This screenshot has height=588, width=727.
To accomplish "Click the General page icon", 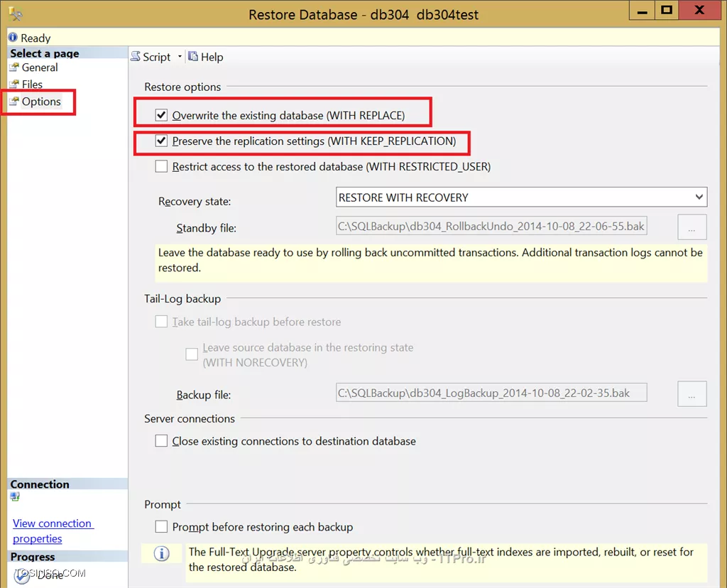I will [x=14, y=67].
